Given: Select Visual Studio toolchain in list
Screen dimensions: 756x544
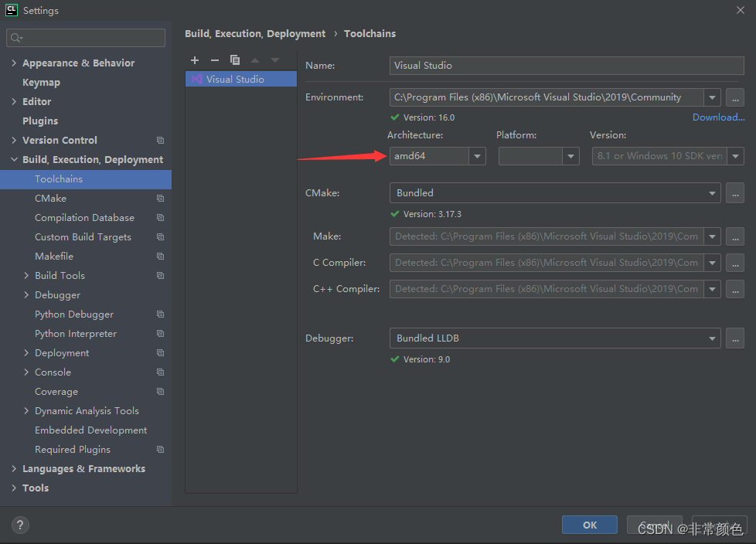Looking at the screenshot, I should click(x=241, y=79).
